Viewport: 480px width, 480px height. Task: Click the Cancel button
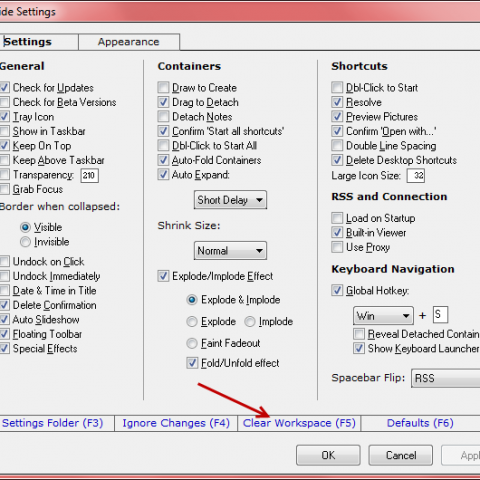coord(401,455)
